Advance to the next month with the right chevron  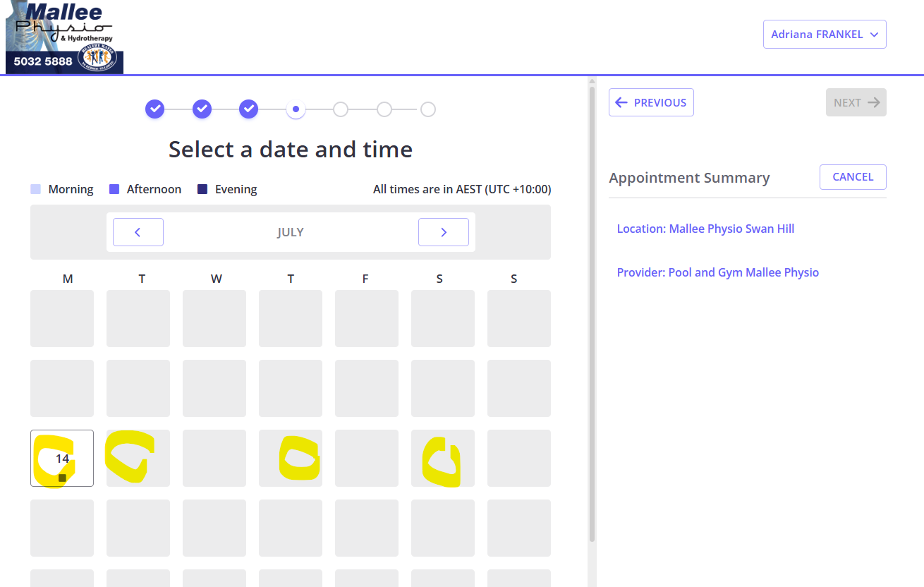[444, 232]
